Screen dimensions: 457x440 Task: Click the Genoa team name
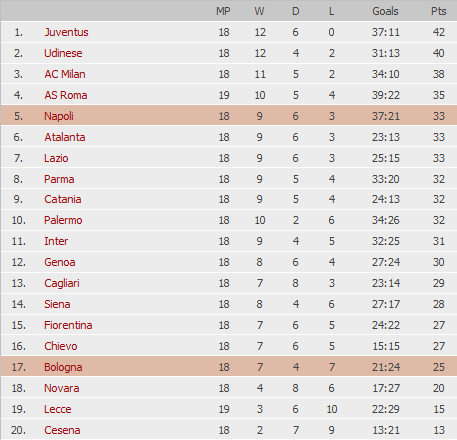60,262
